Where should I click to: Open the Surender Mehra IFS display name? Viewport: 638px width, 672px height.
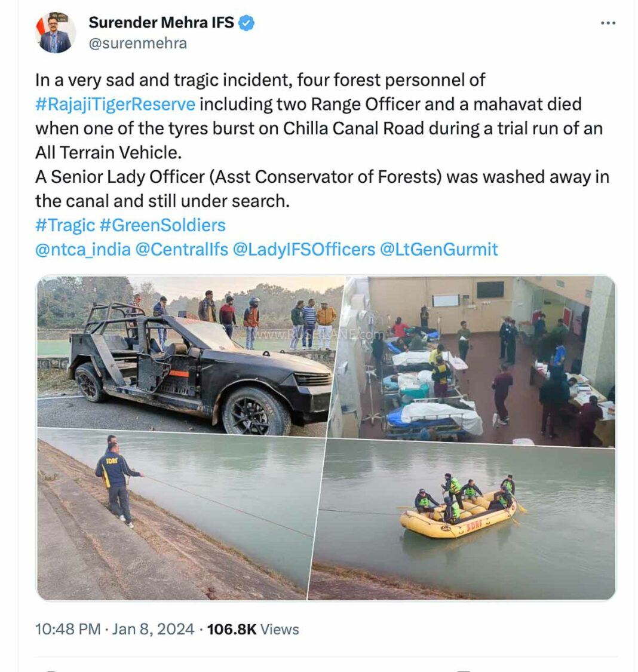pos(161,22)
